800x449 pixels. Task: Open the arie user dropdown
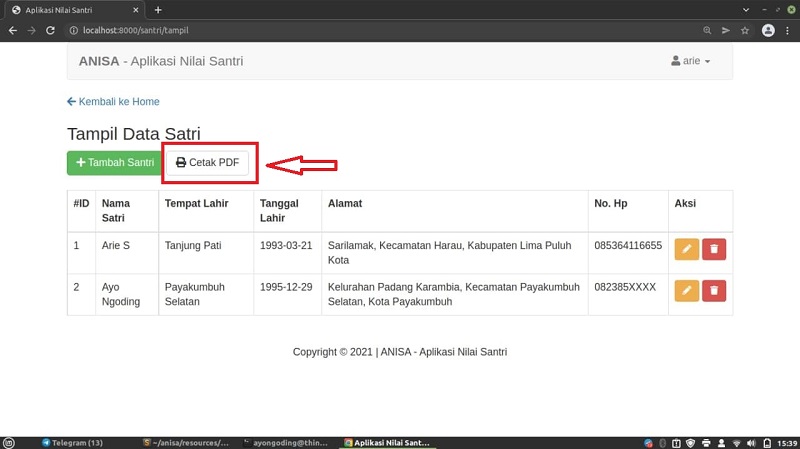pyautogui.click(x=690, y=61)
